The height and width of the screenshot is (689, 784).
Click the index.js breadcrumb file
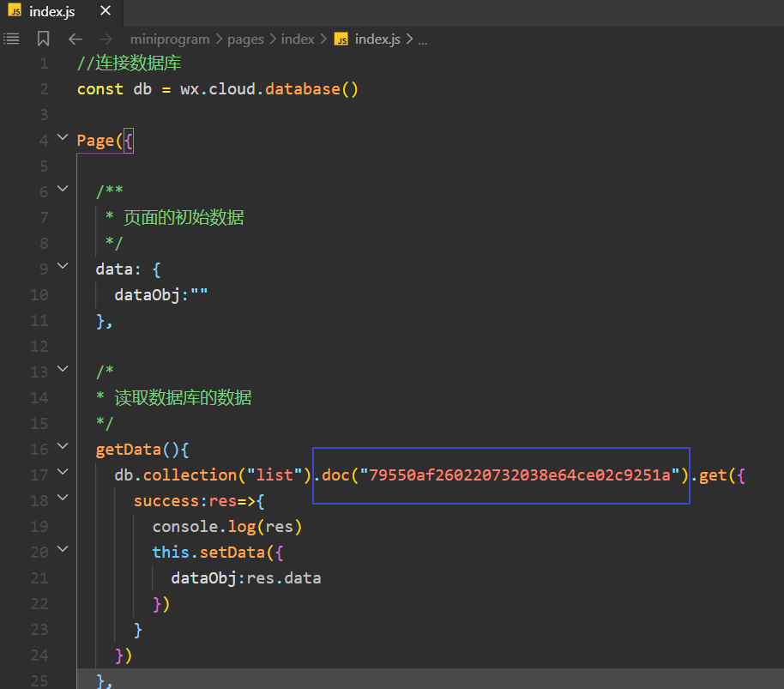click(377, 39)
